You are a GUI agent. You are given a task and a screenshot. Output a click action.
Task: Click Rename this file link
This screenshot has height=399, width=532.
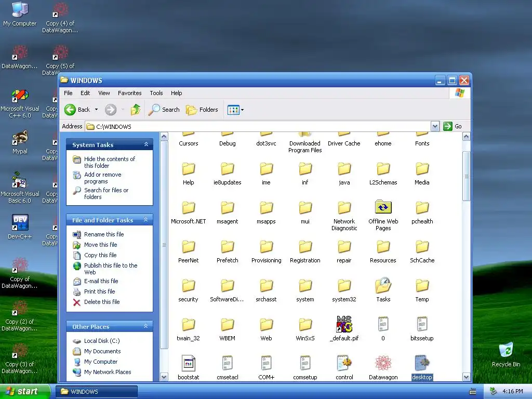(104, 234)
